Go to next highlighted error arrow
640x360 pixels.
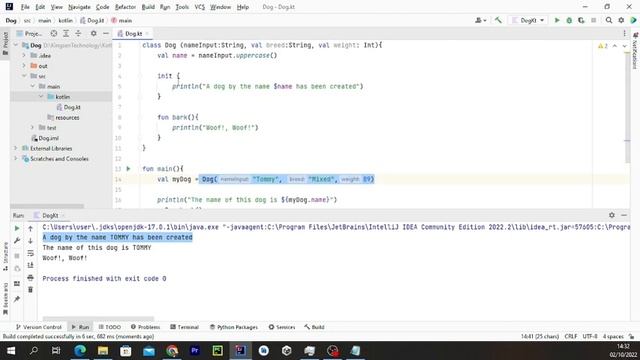click(x=624, y=46)
